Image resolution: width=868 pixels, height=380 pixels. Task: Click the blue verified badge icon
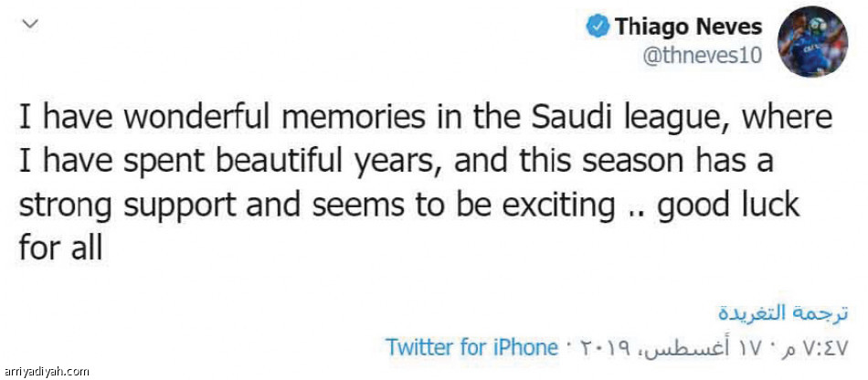pos(598,26)
